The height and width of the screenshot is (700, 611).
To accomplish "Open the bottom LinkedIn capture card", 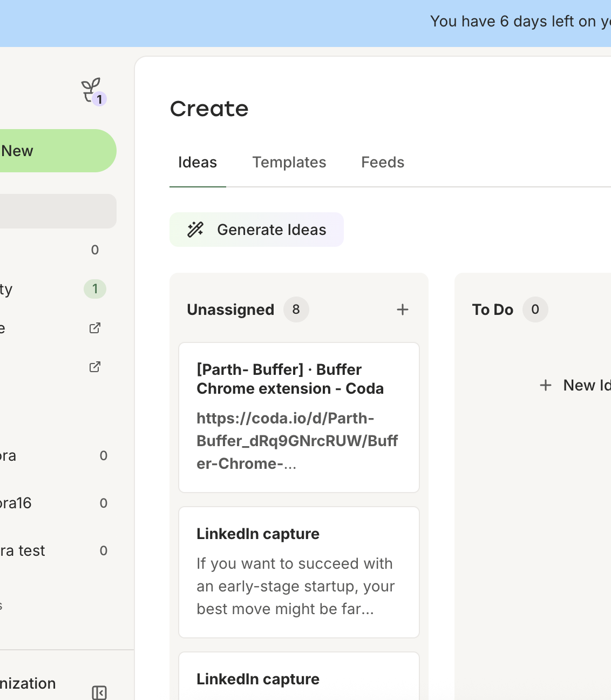I will (299, 676).
